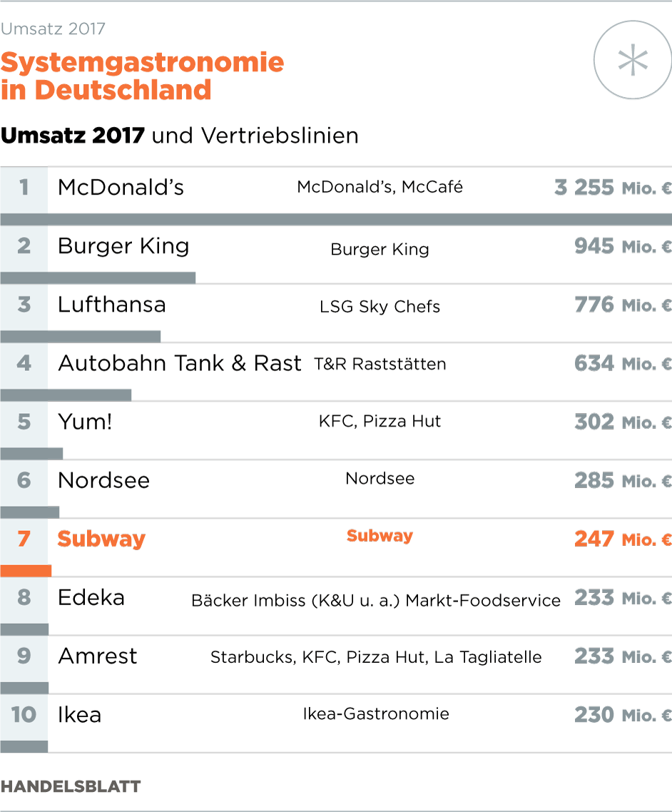Viewport: 672px width, 812px height.
Task: Click rank number 10 cell
Action: pos(24,714)
